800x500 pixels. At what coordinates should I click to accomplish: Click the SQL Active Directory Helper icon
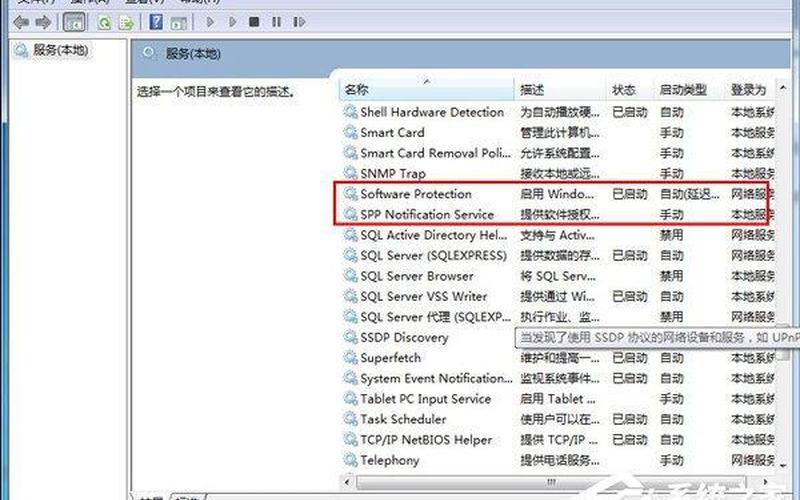(x=350, y=235)
